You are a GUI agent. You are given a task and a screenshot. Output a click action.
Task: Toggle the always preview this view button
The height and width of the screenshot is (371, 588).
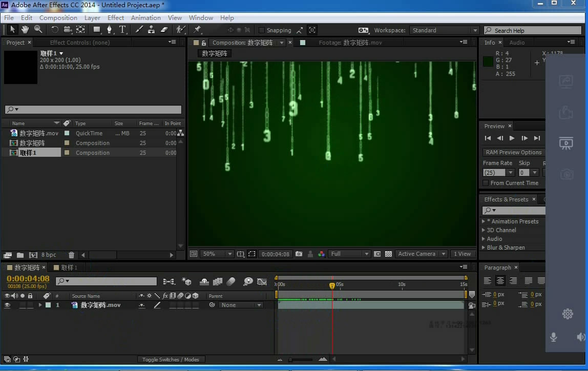click(x=194, y=254)
